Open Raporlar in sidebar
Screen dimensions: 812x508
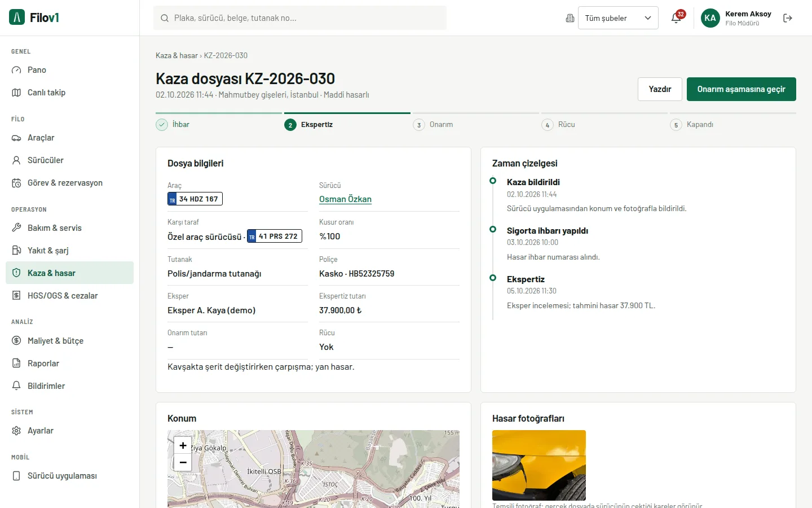coord(69,364)
